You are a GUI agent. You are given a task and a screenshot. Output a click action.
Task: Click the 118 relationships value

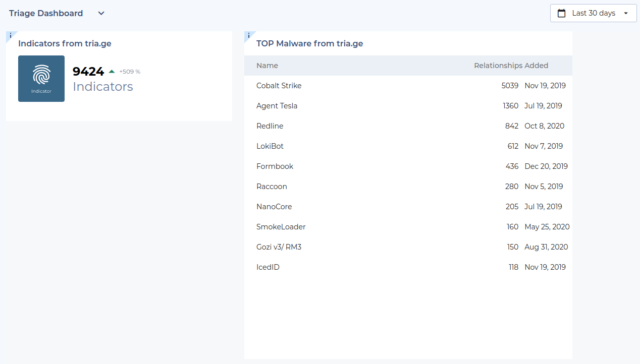(x=513, y=267)
